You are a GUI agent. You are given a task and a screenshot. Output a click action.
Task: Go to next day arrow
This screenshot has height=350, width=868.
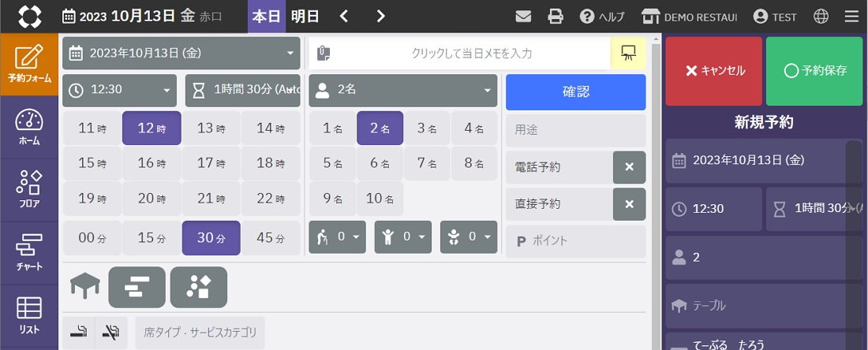pos(381,16)
